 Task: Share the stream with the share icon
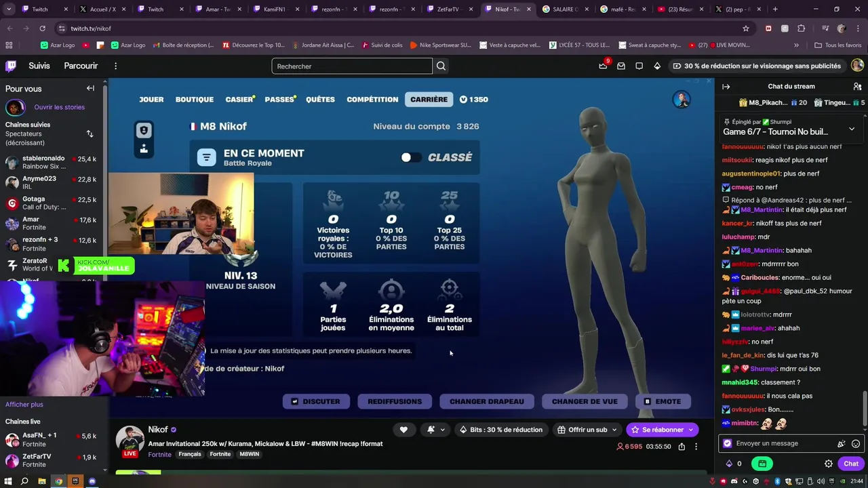click(x=682, y=447)
